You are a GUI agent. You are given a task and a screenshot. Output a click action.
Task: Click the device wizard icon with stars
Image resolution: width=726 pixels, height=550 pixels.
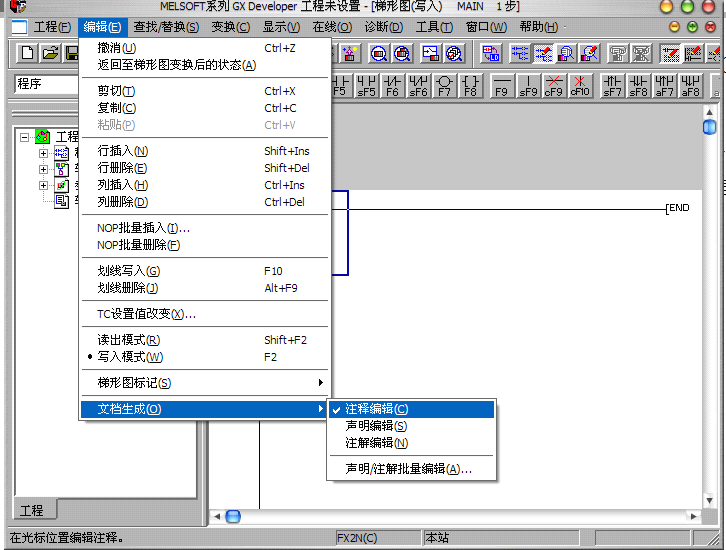click(x=350, y=54)
